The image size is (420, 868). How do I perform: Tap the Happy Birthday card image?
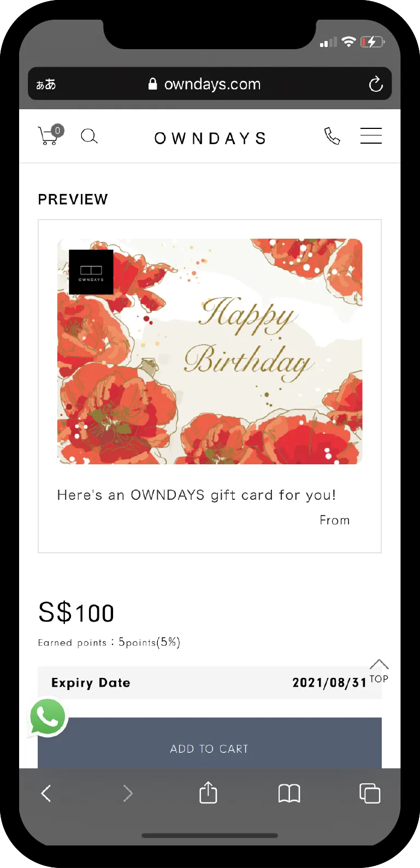pyautogui.click(x=210, y=351)
